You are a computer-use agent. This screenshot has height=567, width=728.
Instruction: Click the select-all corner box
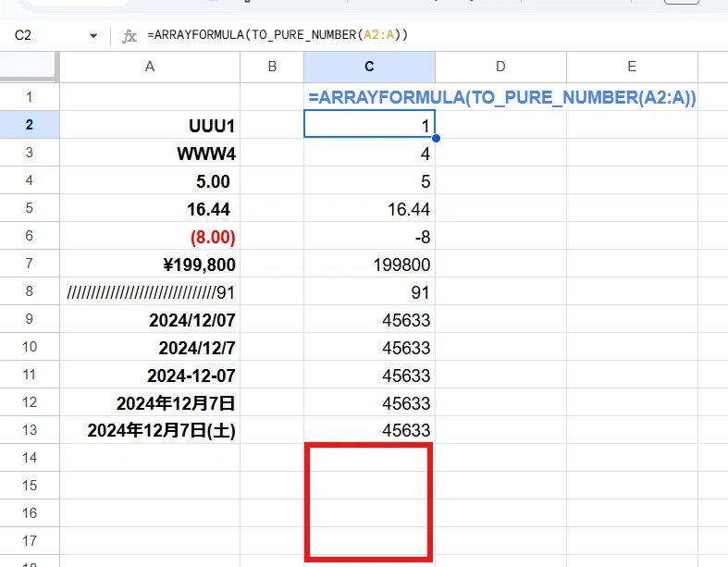pyautogui.click(x=30, y=67)
